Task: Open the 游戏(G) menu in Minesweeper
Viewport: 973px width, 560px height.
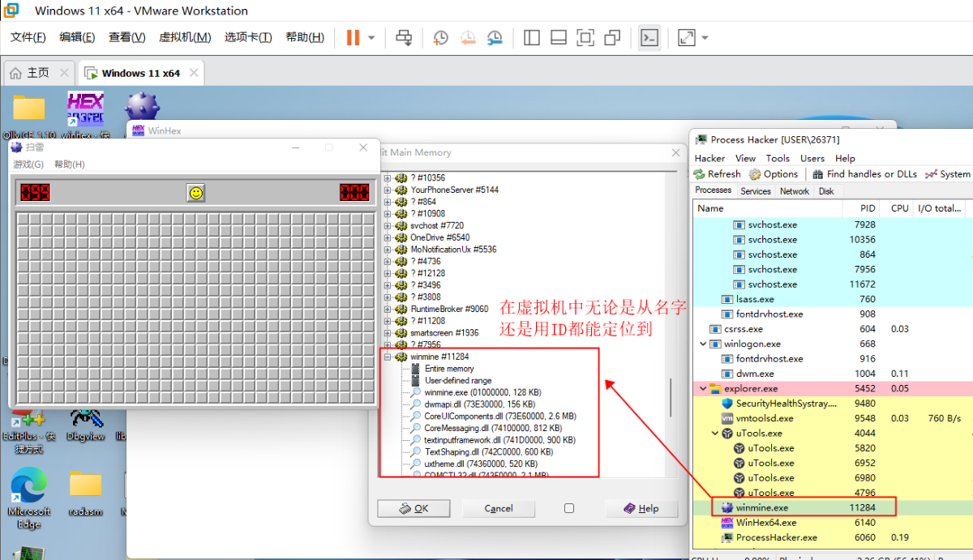Action: coord(28,165)
